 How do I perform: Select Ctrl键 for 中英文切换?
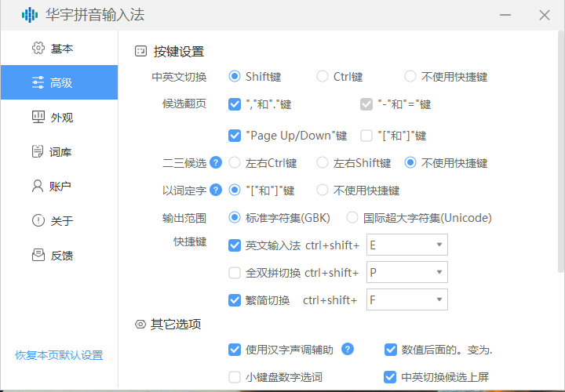pos(323,77)
